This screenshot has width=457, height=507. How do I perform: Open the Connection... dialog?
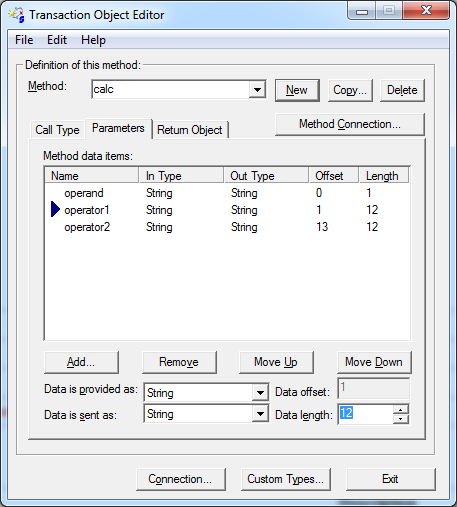(181, 479)
